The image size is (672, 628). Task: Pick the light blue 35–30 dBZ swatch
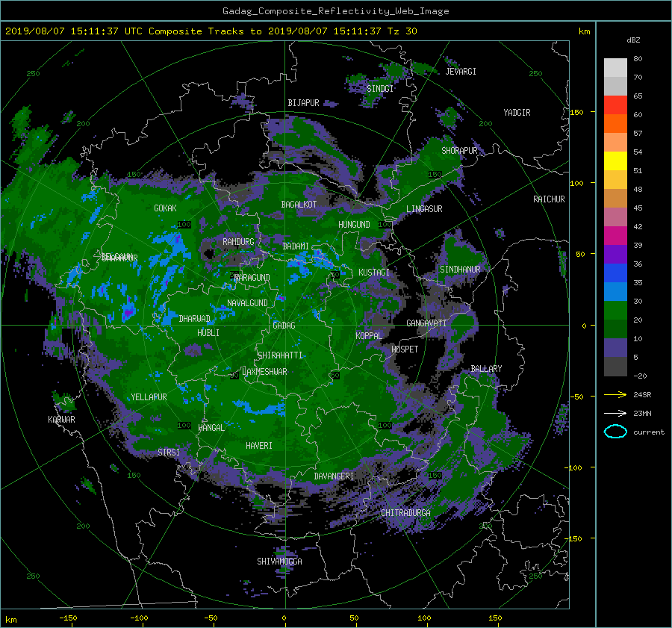point(615,292)
